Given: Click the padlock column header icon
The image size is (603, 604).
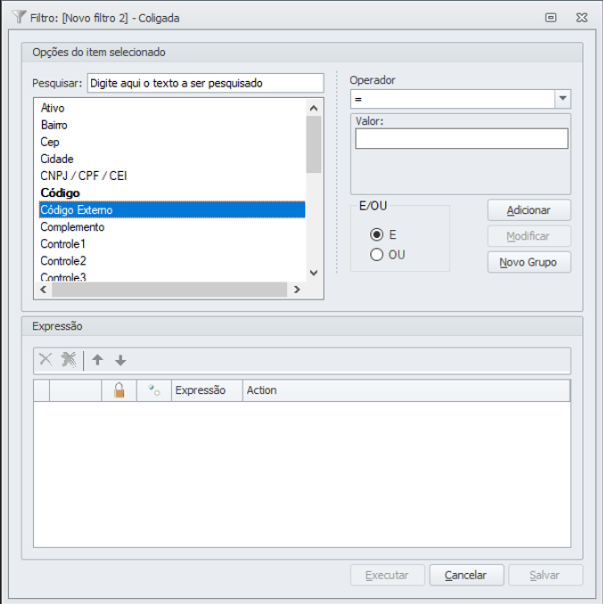Looking at the screenshot, I should 118,391.
